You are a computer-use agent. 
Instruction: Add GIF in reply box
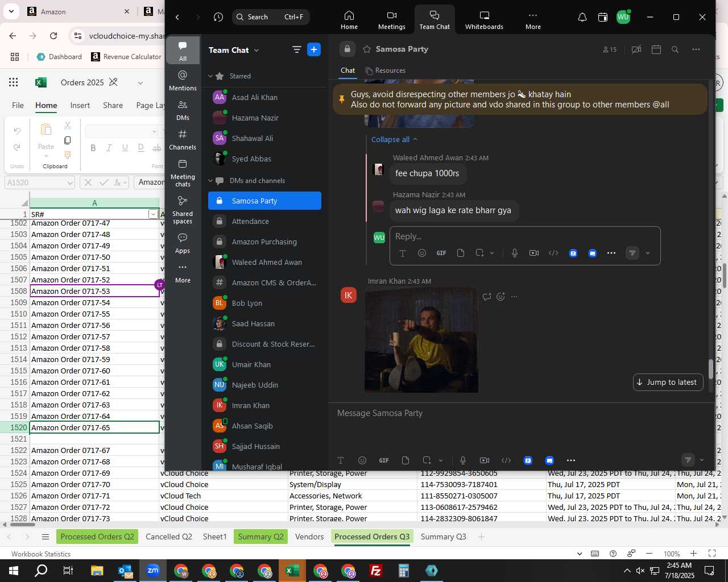tap(441, 253)
